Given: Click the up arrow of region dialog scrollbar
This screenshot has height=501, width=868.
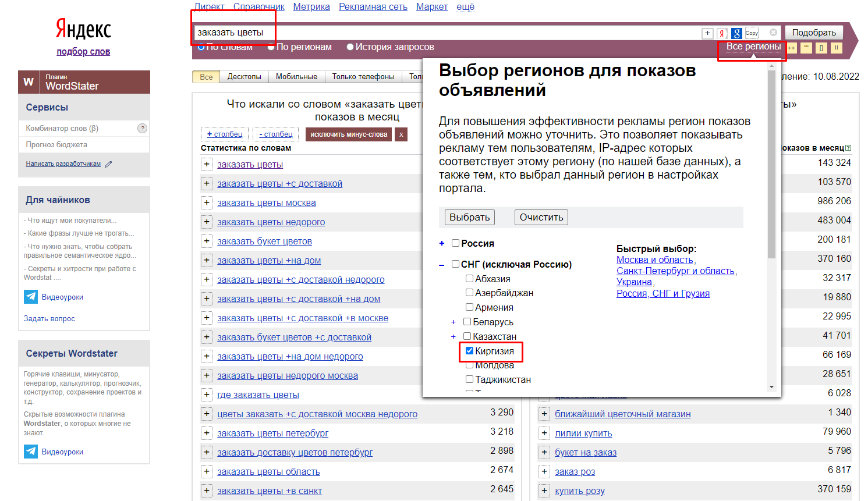Looking at the screenshot, I should [771, 66].
